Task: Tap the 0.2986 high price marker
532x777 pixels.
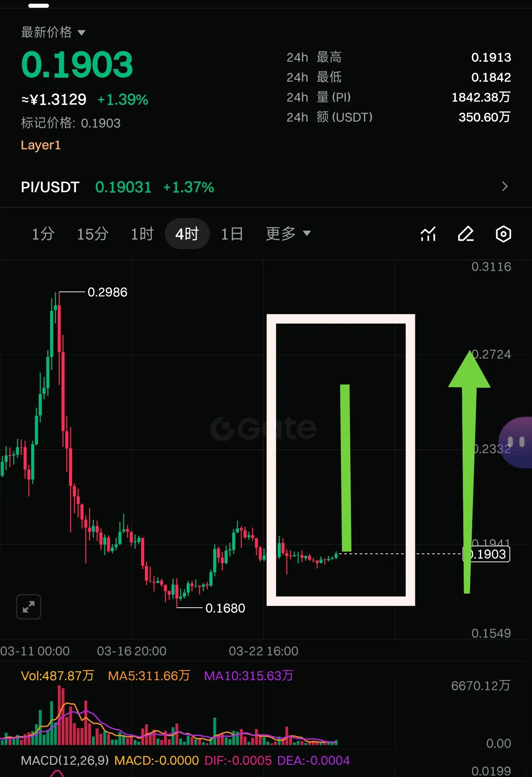Action: point(108,292)
